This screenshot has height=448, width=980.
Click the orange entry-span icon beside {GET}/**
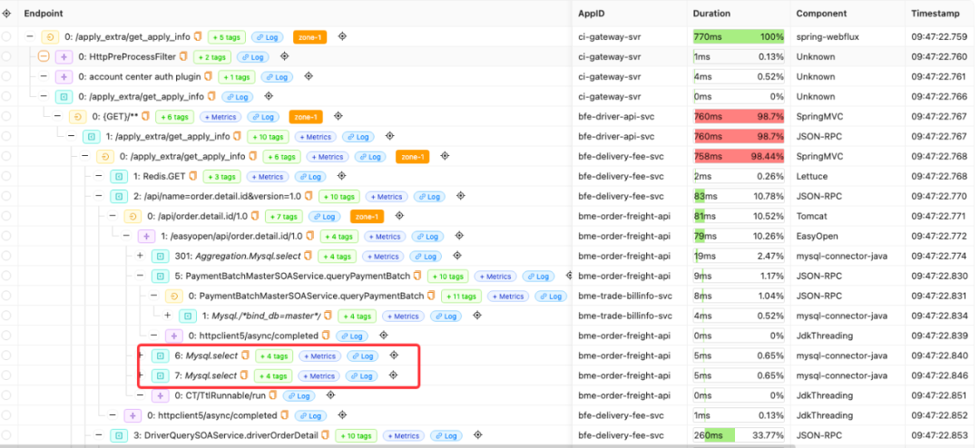tap(77, 117)
